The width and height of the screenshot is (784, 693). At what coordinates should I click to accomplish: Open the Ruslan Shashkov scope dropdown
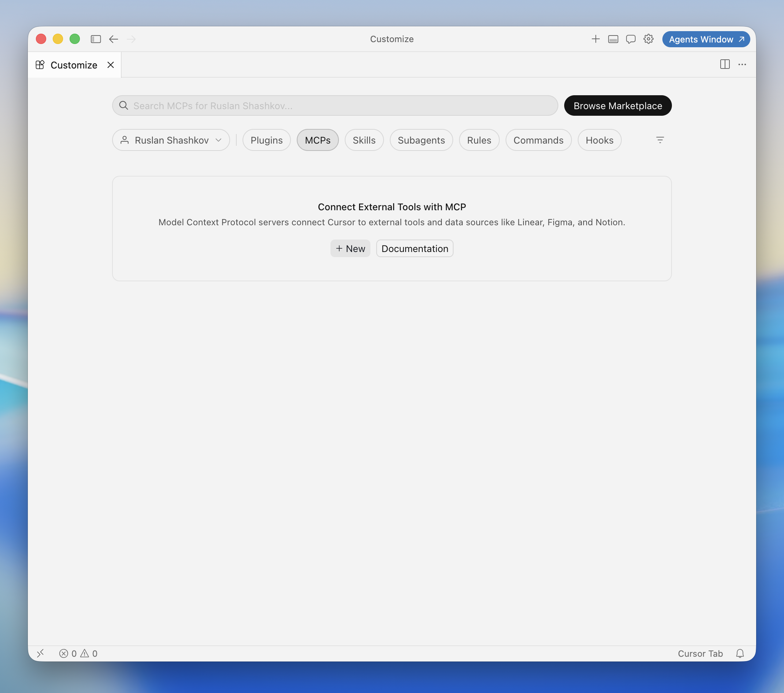pos(171,140)
